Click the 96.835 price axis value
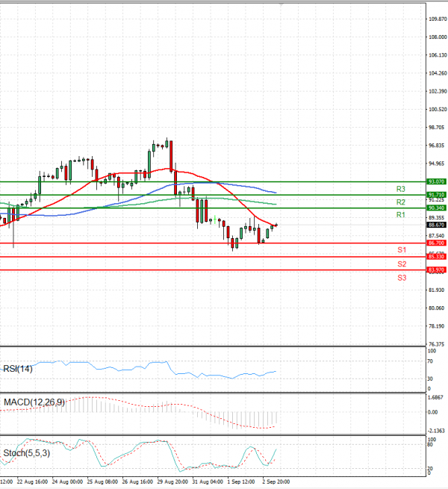The image size is (448, 489). point(437,146)
